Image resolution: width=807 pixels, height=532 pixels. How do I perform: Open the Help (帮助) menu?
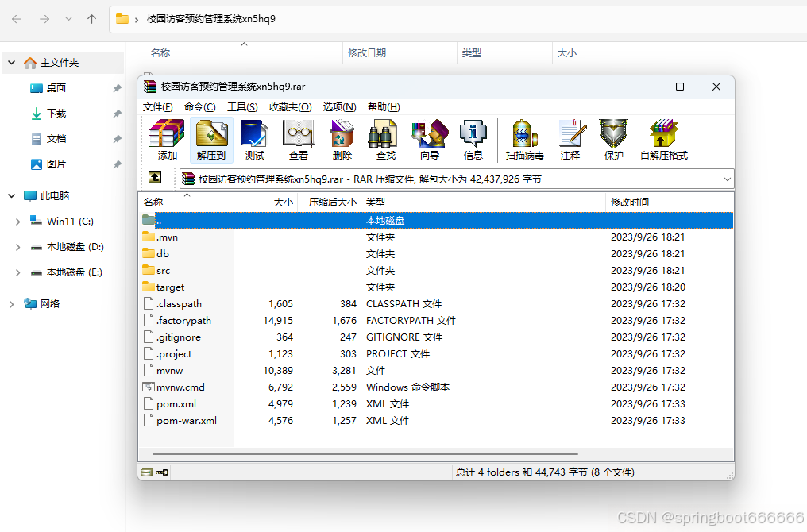click(x=384, y=107)
